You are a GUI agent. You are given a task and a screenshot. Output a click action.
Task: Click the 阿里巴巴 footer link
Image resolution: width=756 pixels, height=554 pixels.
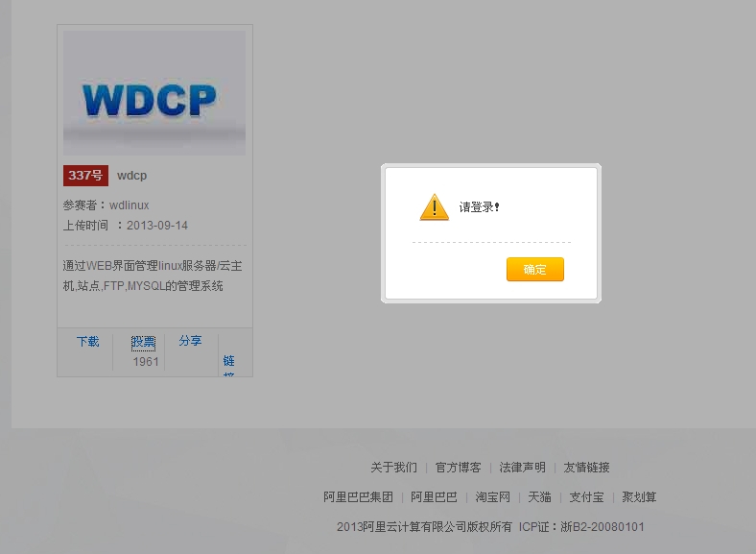pyautogui.click(x=434, y=497)
